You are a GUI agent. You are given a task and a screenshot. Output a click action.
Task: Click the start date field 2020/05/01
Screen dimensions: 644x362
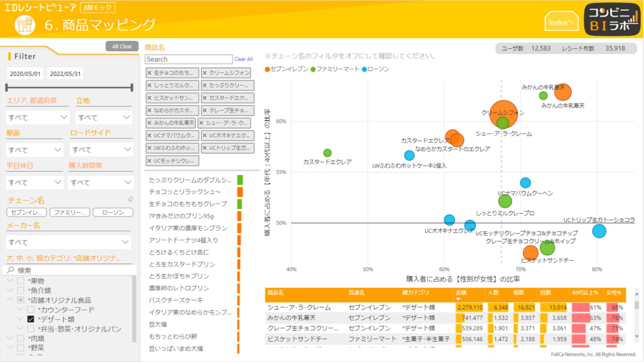(x=25, y=73)
